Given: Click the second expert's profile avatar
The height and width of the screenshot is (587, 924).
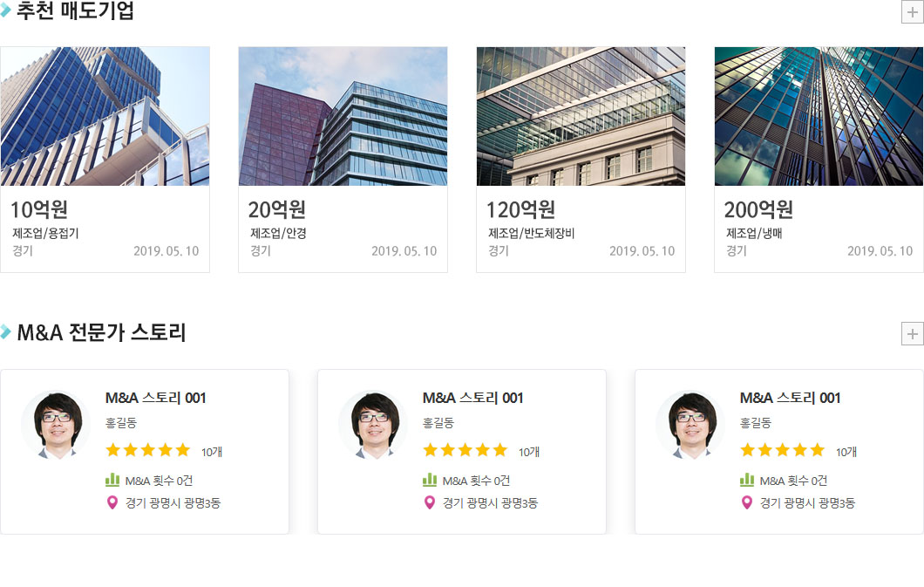Looking at the screenshot, I should point(374,425).
